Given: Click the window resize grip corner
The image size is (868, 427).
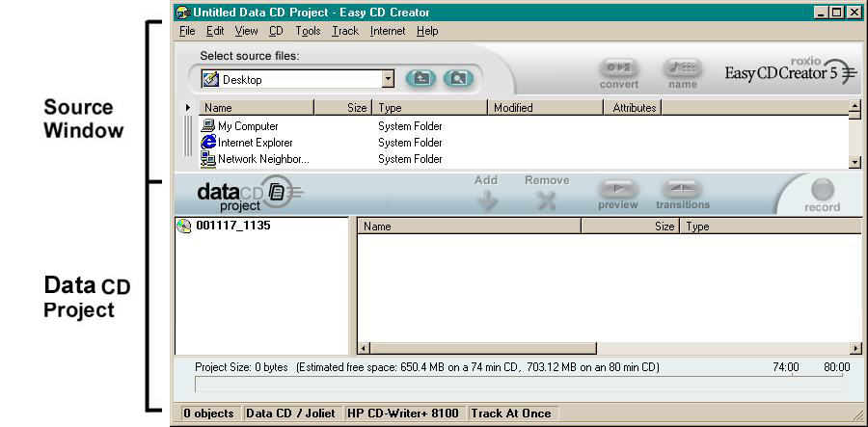Looking at the screenshot, I should click(x=857, y=416).
